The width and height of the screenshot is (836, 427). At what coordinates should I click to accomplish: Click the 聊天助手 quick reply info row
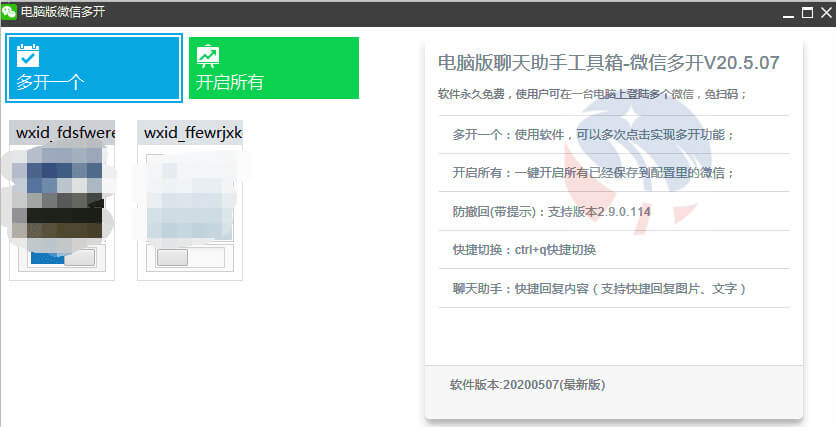pyautogui.click(x=599, y=288)
